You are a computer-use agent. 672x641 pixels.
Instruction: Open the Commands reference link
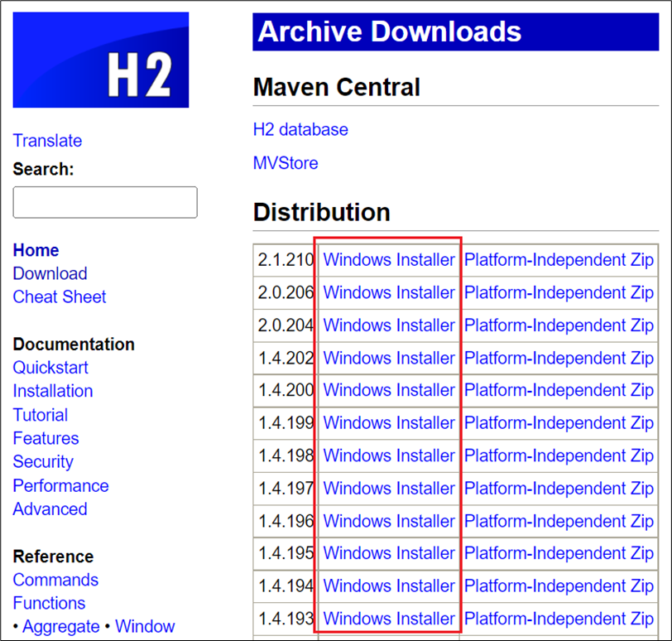tap(55, 580)
